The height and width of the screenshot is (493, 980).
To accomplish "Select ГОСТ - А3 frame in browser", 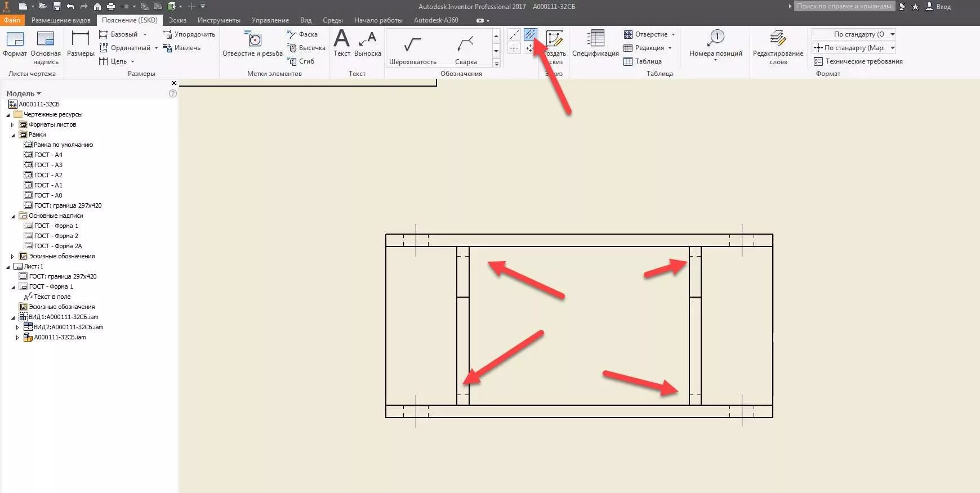I will click(43, 165).
